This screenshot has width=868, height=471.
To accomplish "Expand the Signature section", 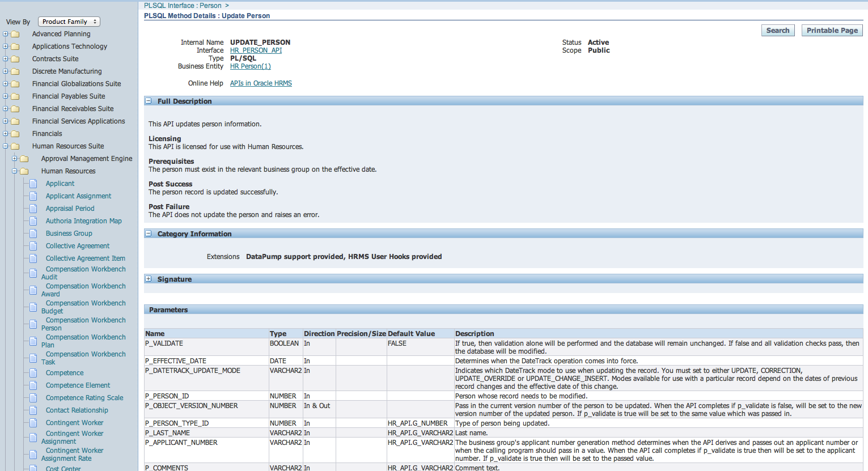I will pyautogui.click(x=149, y=279).
